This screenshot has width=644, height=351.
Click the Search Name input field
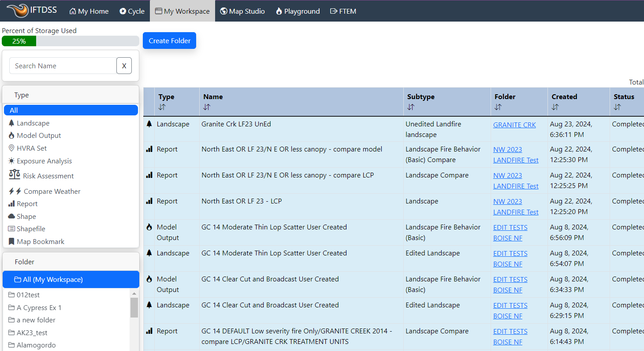click(x=63, y=66)
